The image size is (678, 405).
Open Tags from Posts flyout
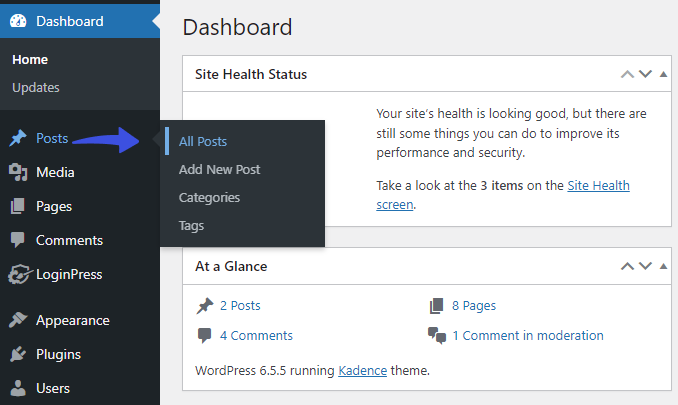(191, 226)
